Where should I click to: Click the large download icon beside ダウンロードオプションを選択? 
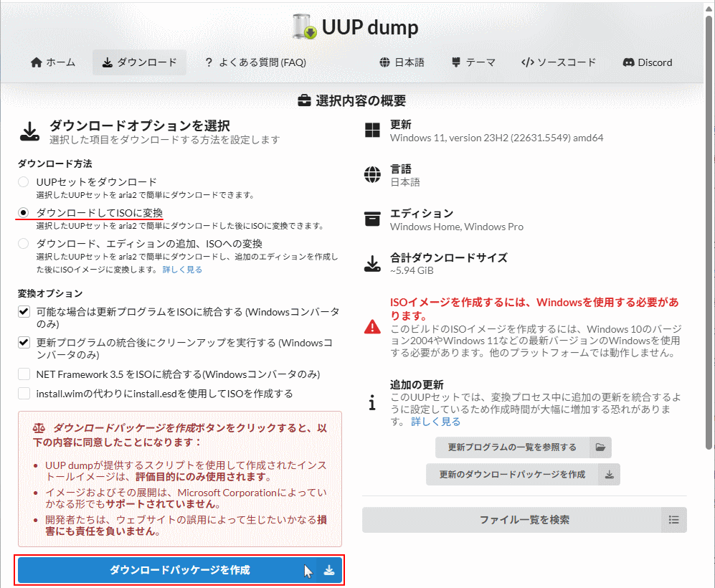(29, 131)
